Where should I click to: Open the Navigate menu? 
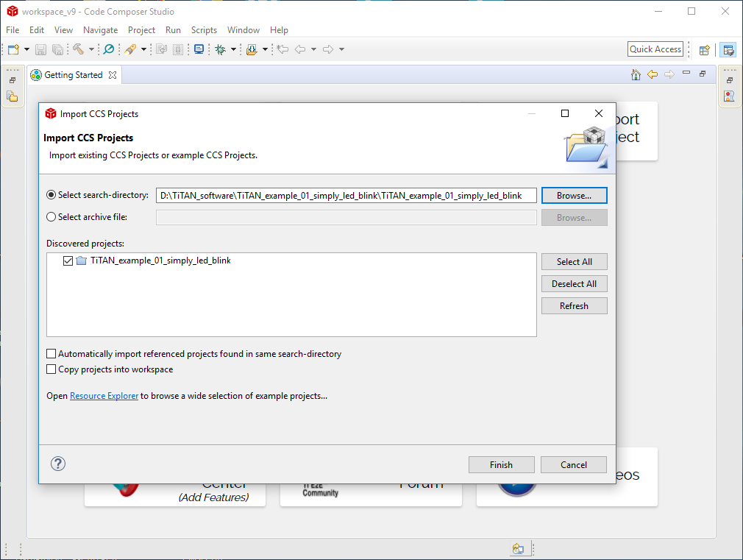tap(101, 30)
